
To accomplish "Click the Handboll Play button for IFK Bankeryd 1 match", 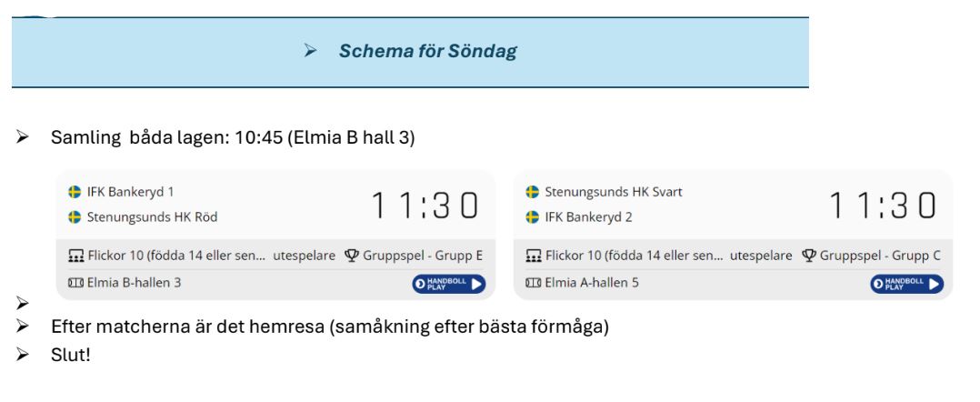I will pyautogui.click(x=448, y=284).
